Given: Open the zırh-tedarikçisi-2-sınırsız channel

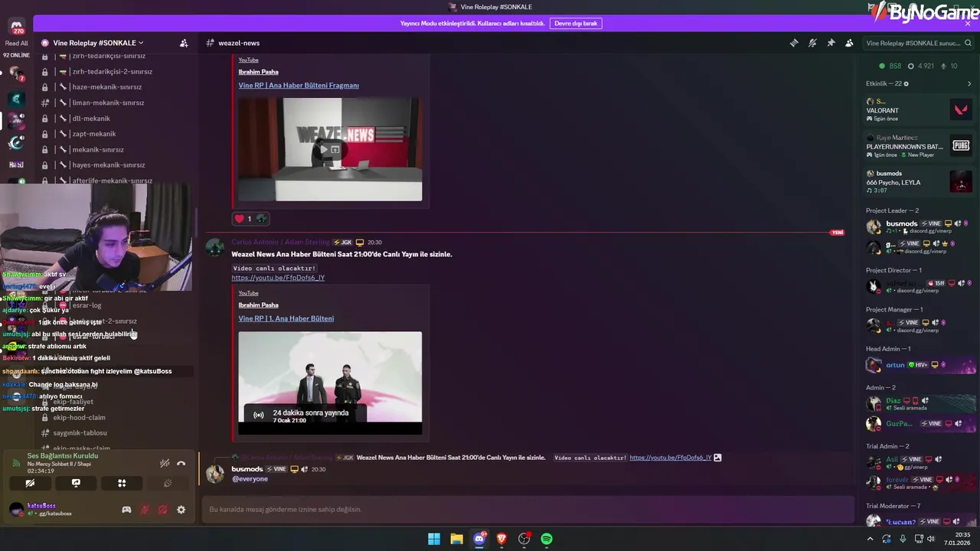Looking at the screenshot, I should (112, 71).
